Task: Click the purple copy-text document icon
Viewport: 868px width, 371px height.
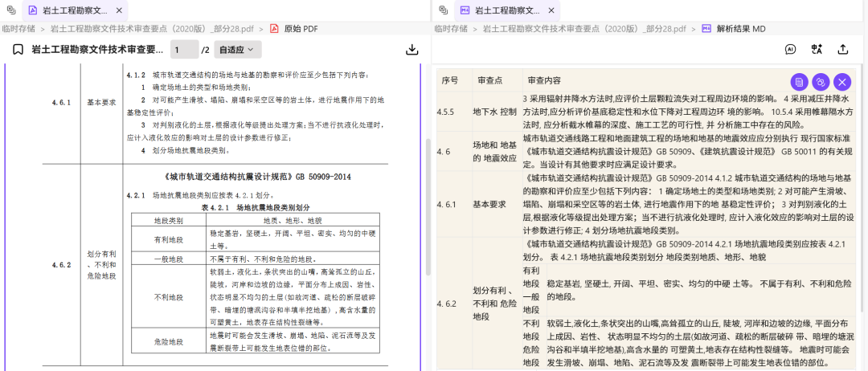Action: tap(798, 81)
